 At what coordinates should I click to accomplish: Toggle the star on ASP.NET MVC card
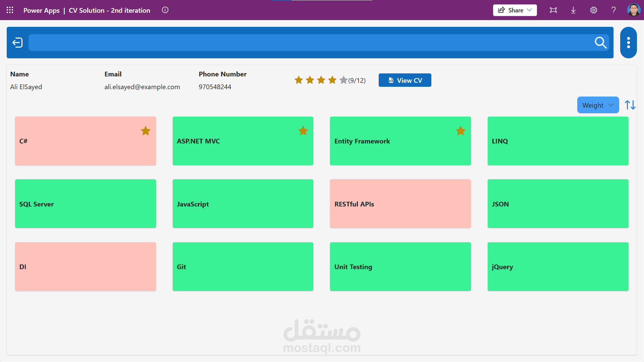coord(303,131)
